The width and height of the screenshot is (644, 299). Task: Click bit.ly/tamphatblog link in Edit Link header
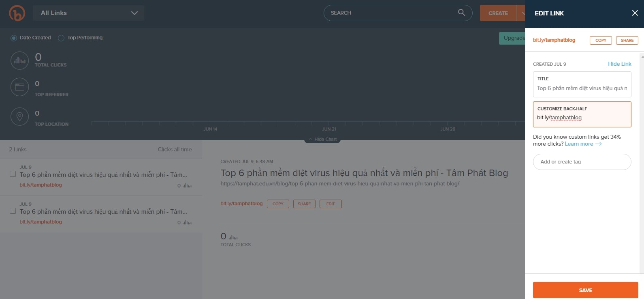point(554,40)
